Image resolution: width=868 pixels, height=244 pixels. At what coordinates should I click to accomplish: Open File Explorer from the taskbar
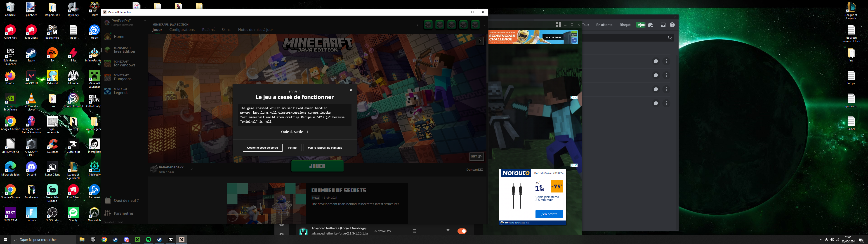[82, 240]
